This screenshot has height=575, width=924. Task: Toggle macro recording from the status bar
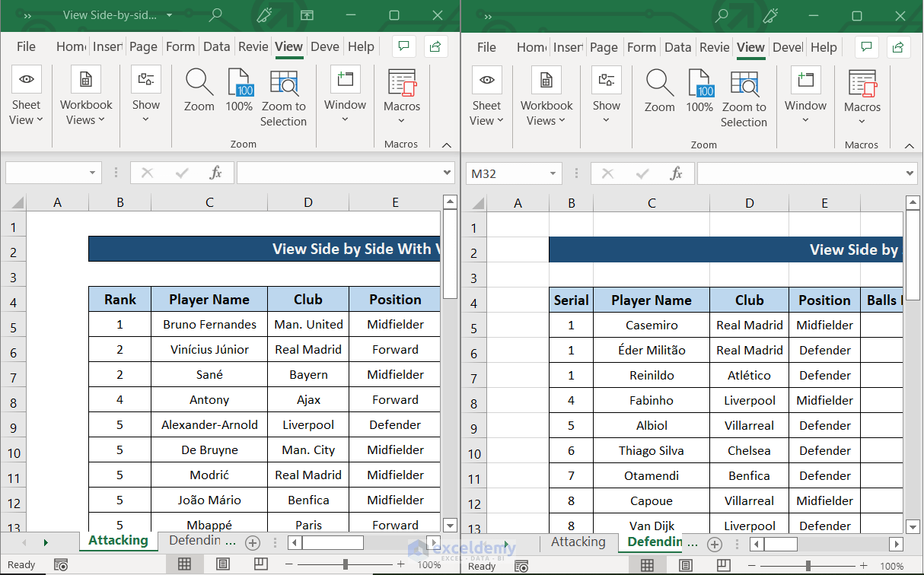coord(61,565)
